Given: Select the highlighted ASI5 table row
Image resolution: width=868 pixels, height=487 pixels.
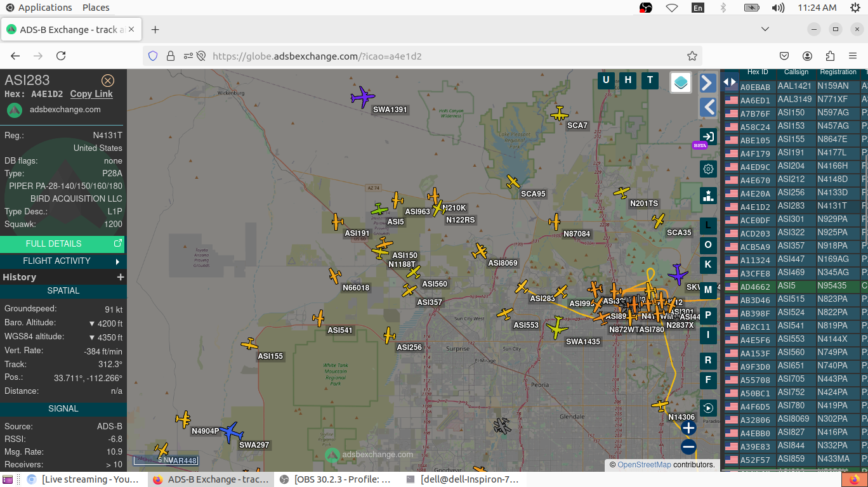Looking at the screenshot, I should click(x=794, y=286).
